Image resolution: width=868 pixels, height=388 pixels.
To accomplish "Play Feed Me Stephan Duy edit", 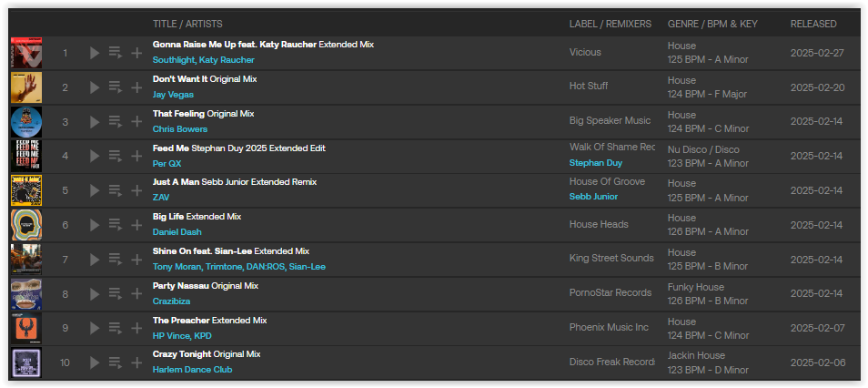I will click(95, 156).
